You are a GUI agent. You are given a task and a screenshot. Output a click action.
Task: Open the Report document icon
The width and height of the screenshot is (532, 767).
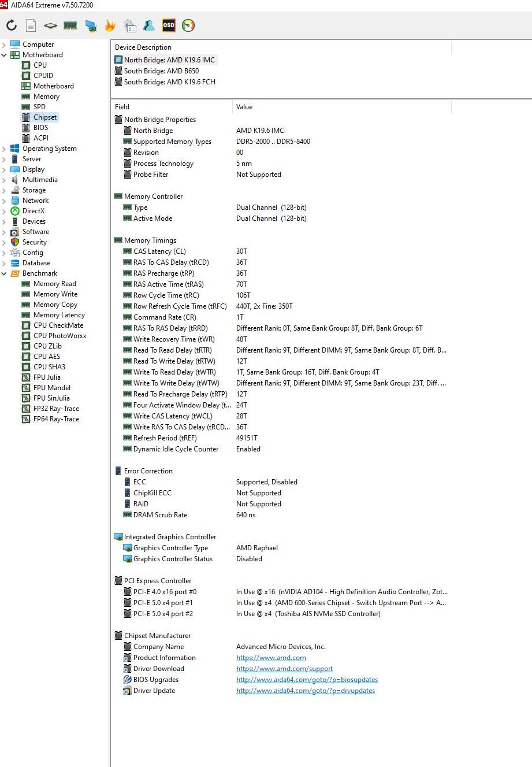point(31,25)
